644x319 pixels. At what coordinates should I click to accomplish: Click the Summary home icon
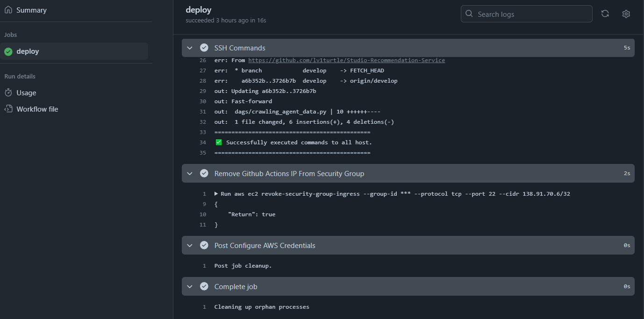pos(7,9)
